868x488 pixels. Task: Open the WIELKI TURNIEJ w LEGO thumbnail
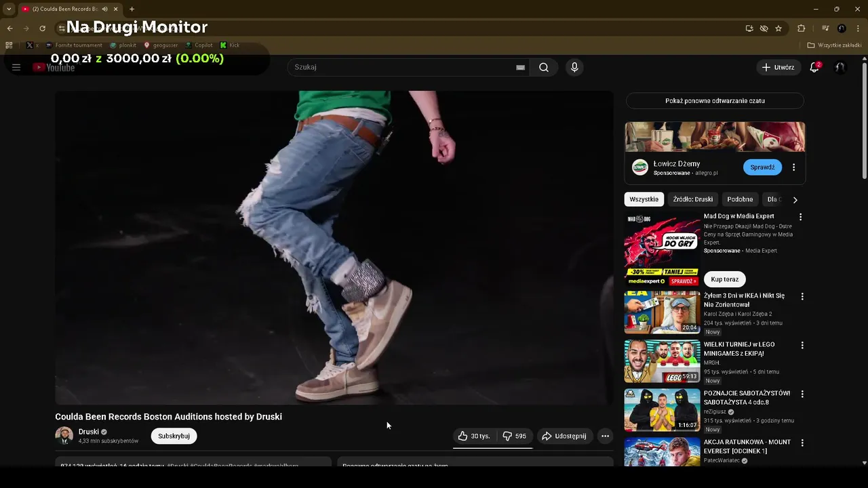(662, 361)
